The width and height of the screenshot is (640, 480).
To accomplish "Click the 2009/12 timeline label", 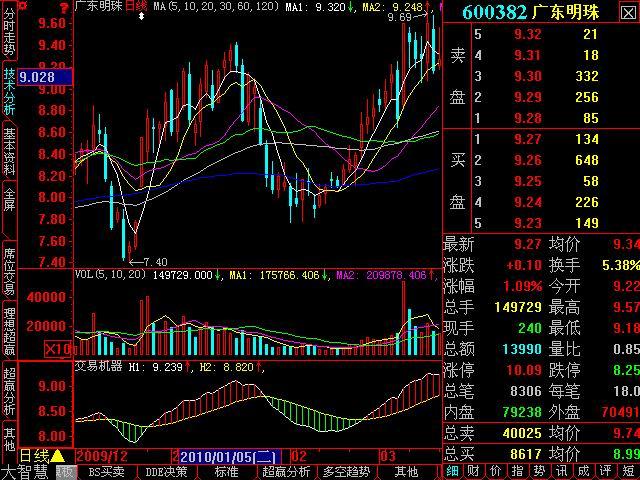I will point(102,456).
